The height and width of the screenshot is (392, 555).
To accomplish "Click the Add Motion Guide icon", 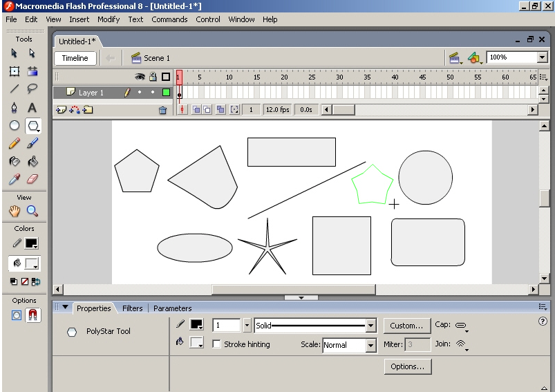I will pos(75,110).
